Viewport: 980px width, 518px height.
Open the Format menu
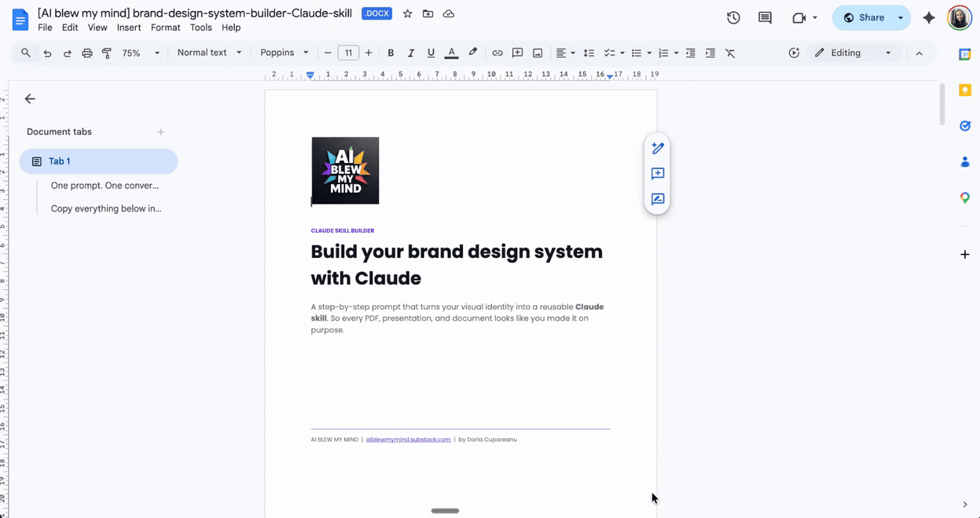166,28
